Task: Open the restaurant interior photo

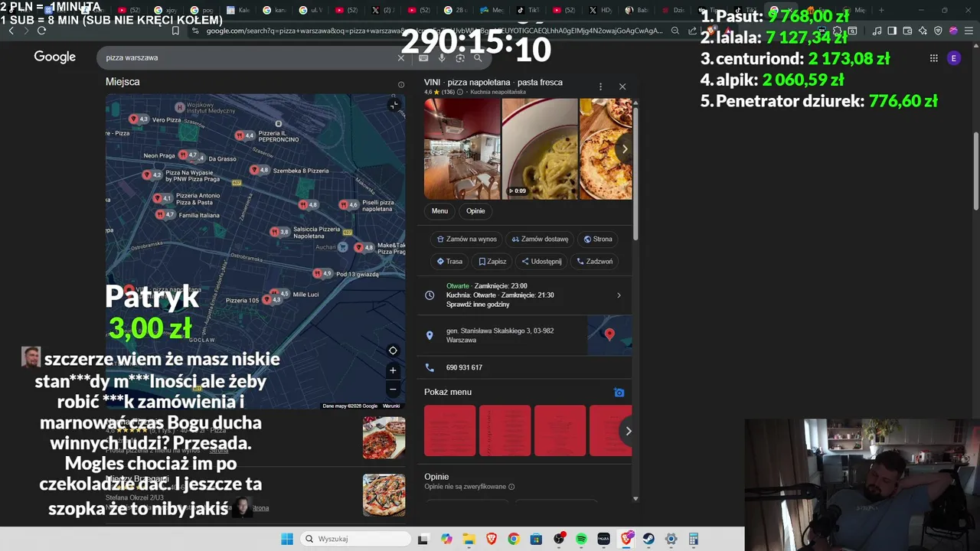Action: tap(462, 148)
